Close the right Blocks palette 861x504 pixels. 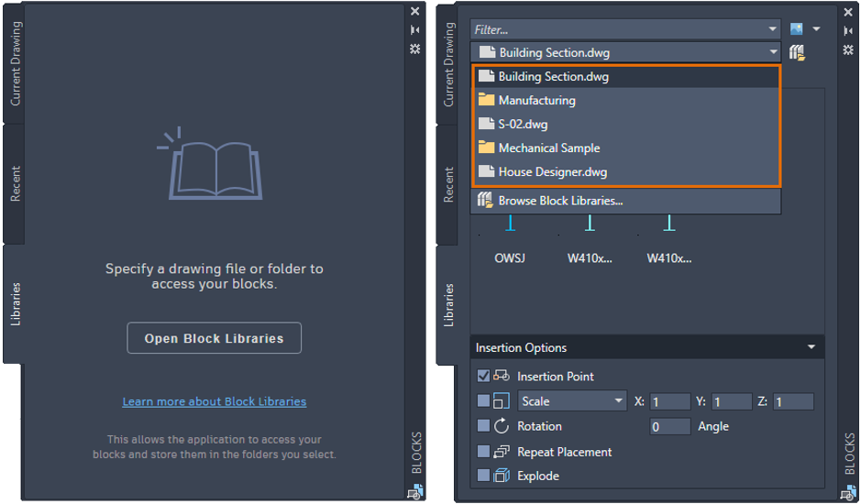(x=848, y=12)
